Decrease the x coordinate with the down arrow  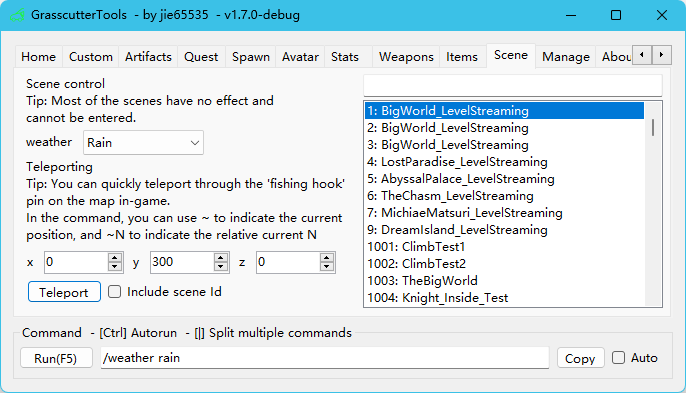click(x=115, y=267)
